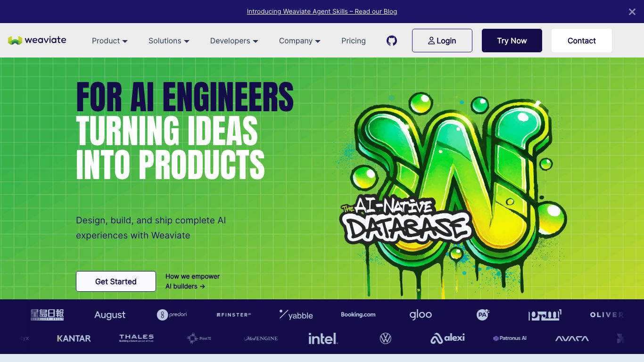The width and height of the screenshot is (644, 362).
Task: Click the KANTAR logo
Action: pyautogui.click(x=74, y=338)
